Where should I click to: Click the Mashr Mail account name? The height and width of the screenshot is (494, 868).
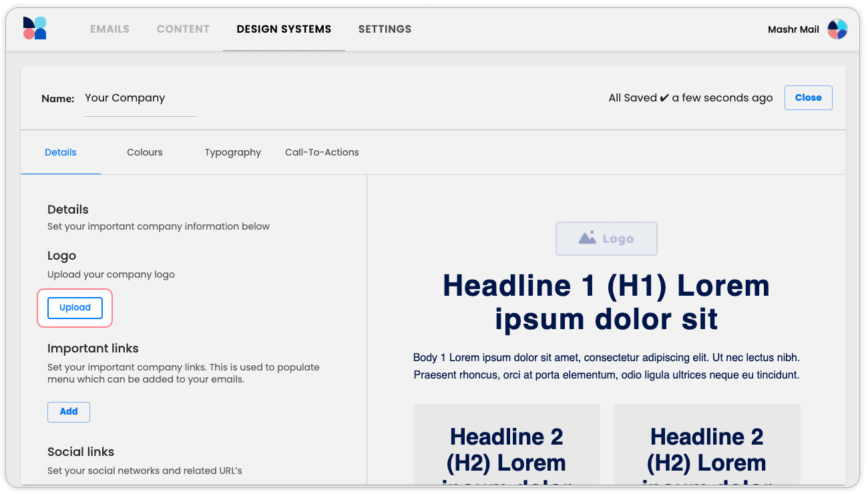click(793, 29)
